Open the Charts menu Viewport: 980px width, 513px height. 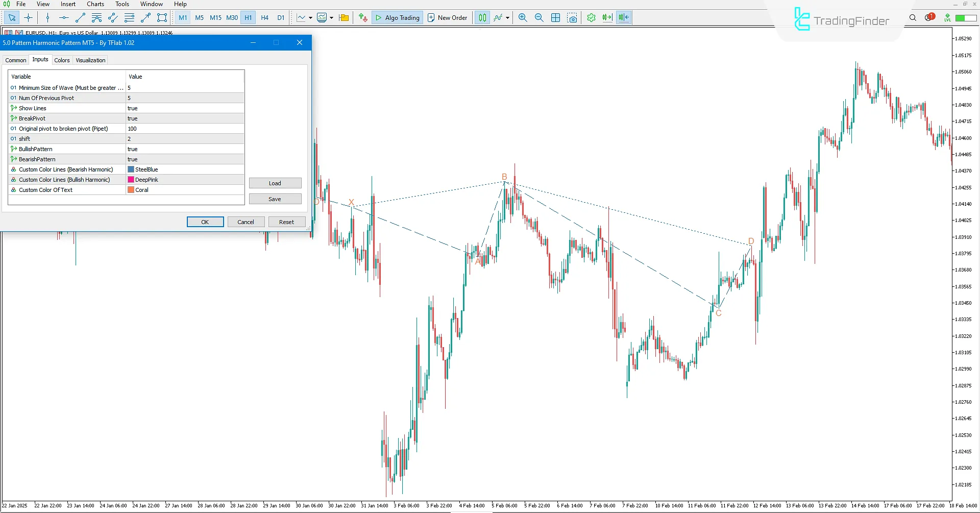(95, 4)
